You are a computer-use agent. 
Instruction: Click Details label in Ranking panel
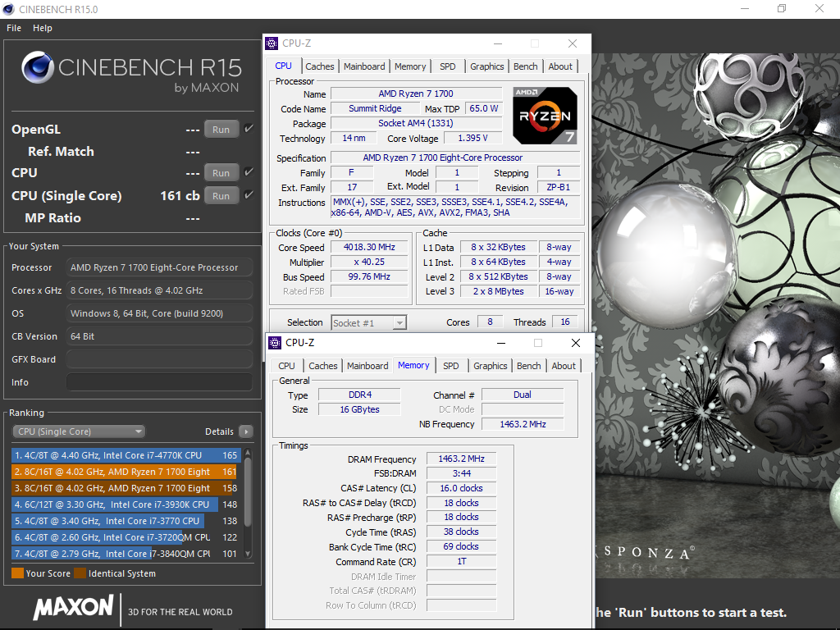pyautogui.click(x=219, y=431)
